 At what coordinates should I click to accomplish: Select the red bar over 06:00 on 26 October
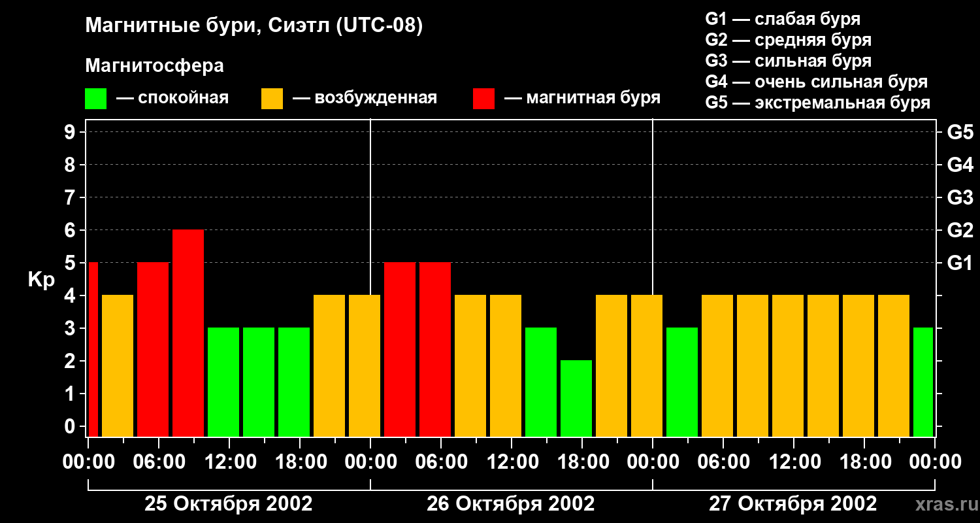click(x=435, y=350)
